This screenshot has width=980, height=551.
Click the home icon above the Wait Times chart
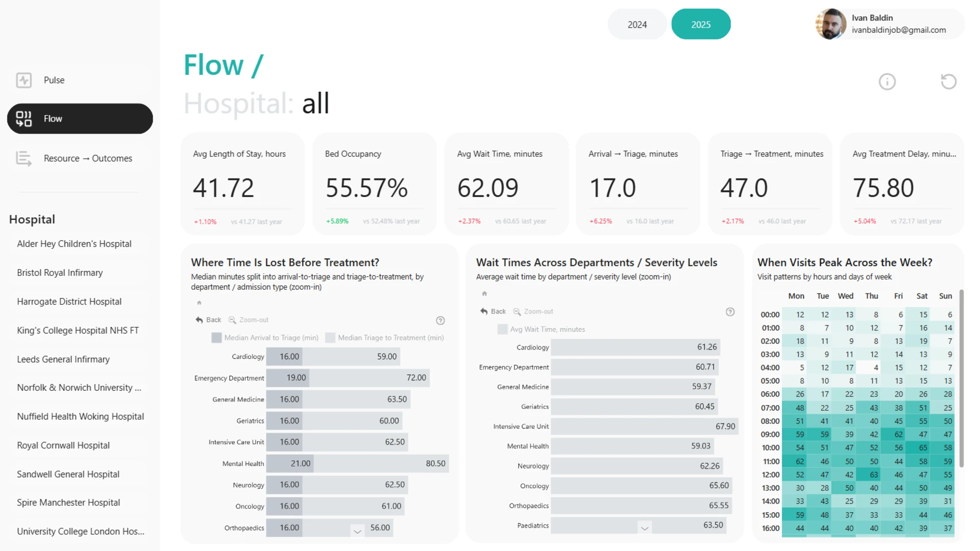coord(484,293)
